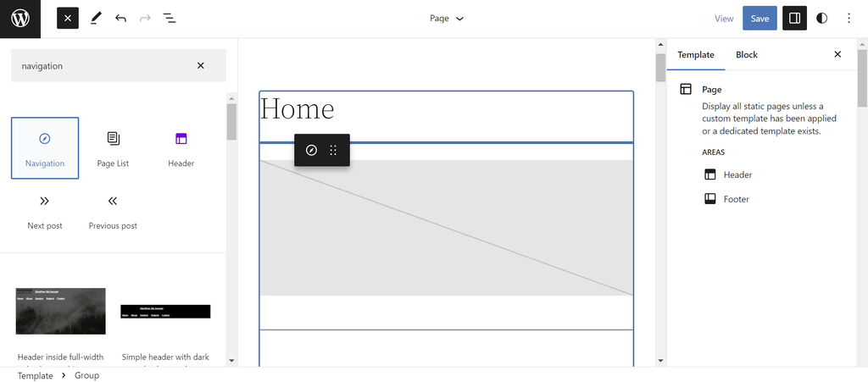Toggle the Settings sidebar panel
This screenshot has width=868, height=382.
(794, 19)
